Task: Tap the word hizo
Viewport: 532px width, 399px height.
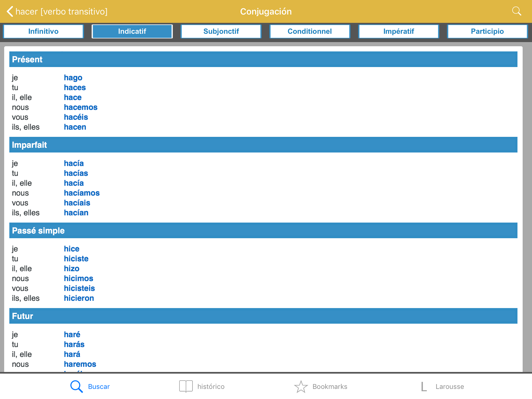Action: 72,269
